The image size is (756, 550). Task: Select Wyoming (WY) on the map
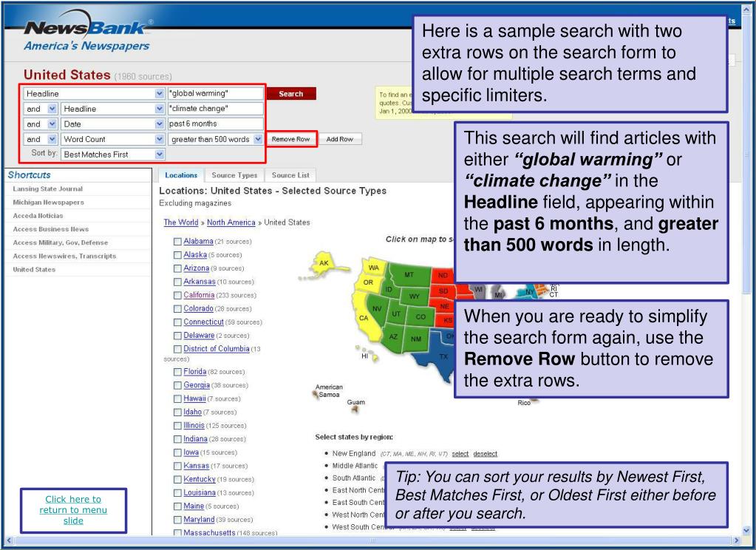(414, 296)
